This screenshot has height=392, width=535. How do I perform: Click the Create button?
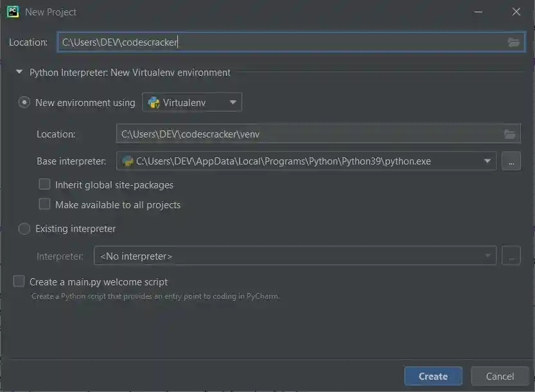click(x=433, y=376)
